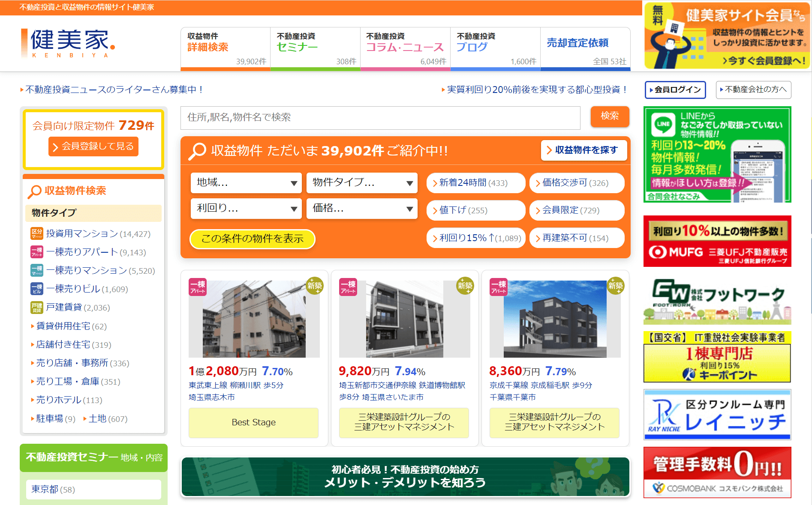Click the blue 一棟売りビル type icon
The height and width of the screenshot is (505, 812).
click(37, 289)
